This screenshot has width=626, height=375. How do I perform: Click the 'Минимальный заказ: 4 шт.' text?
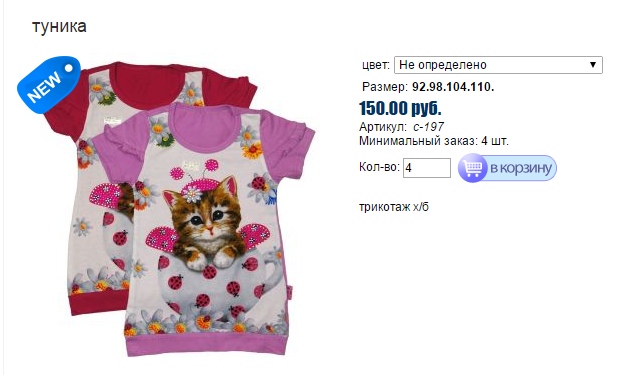pyautogui.click(x=434, y=141)
